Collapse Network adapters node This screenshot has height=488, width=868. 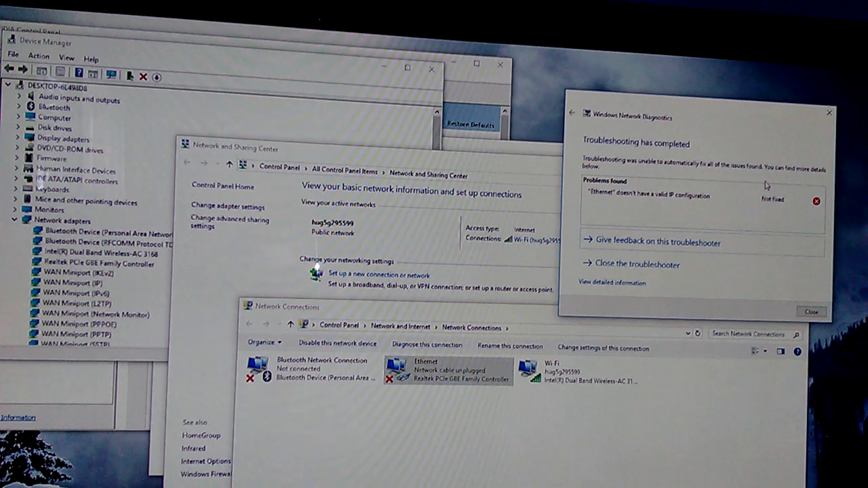point(15,220)
